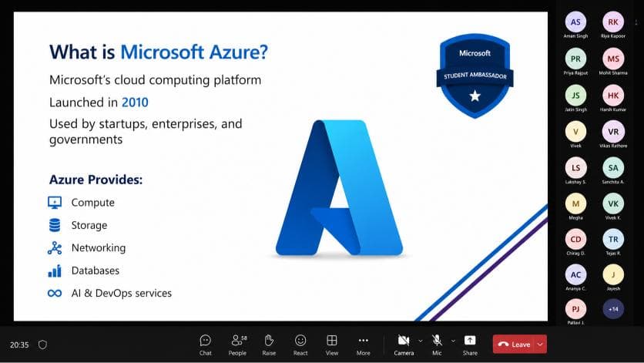The image size is (644, 363).
Task: Select Jatin Singh's JS avatar
Action: [x=575, y=96]
